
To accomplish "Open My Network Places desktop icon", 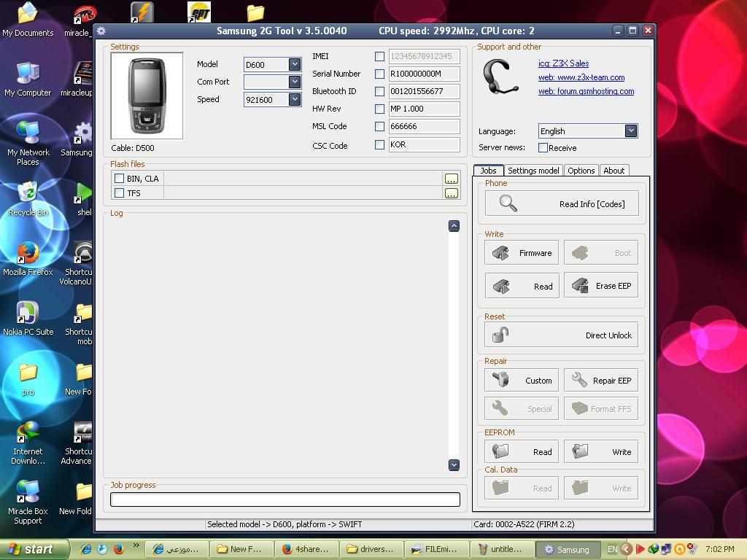I will pyautogui.click(x=28, y=143).
